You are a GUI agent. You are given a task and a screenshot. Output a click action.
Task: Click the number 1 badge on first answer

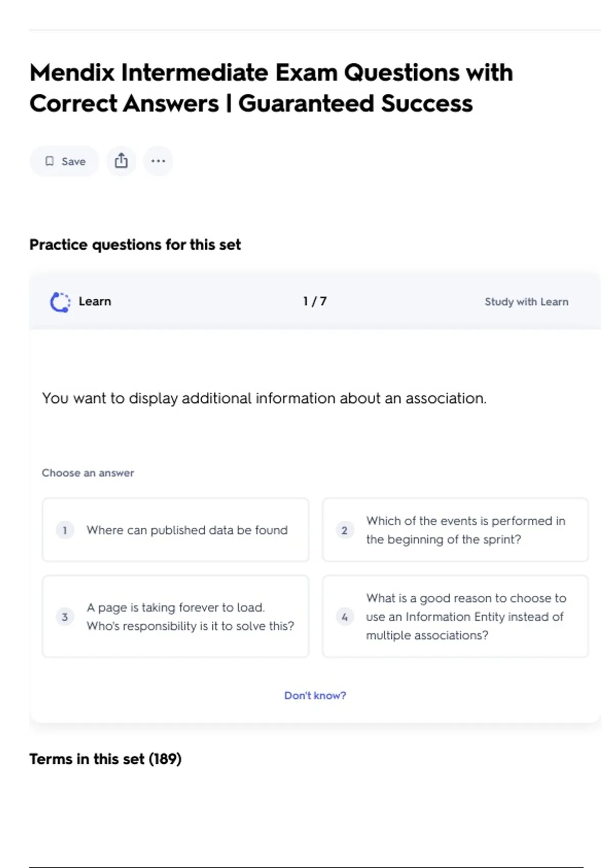[65, 530]
